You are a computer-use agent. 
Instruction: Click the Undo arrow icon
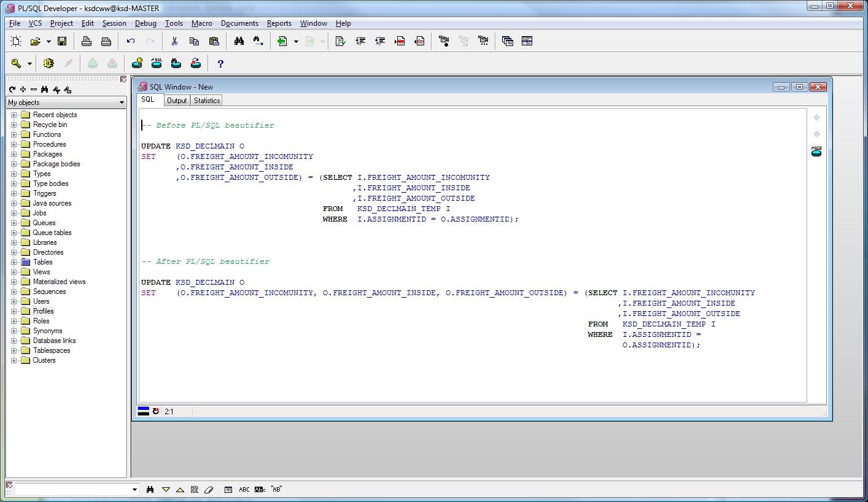pyautogui.click(x=131, y=41)
